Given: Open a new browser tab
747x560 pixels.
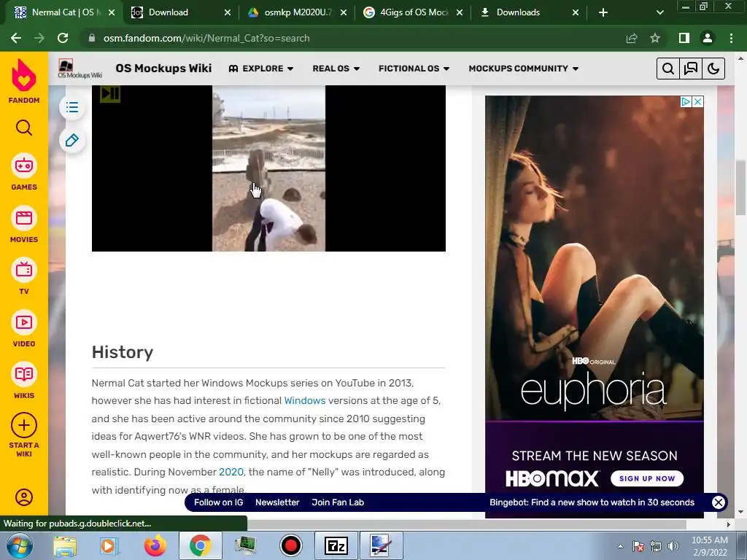Looking at the screenshot, I should pos(603,12).
